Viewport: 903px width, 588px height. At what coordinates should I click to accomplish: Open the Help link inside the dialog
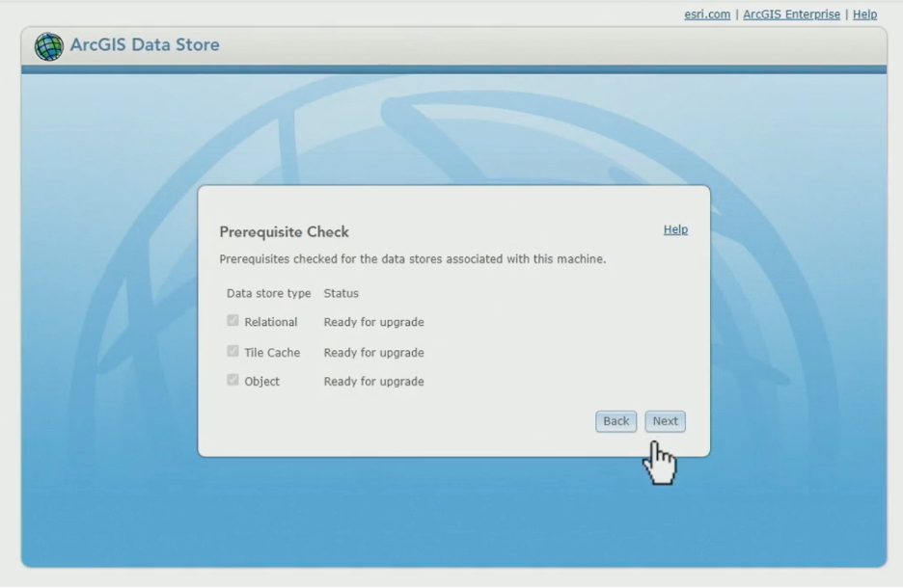click(674, 229)
